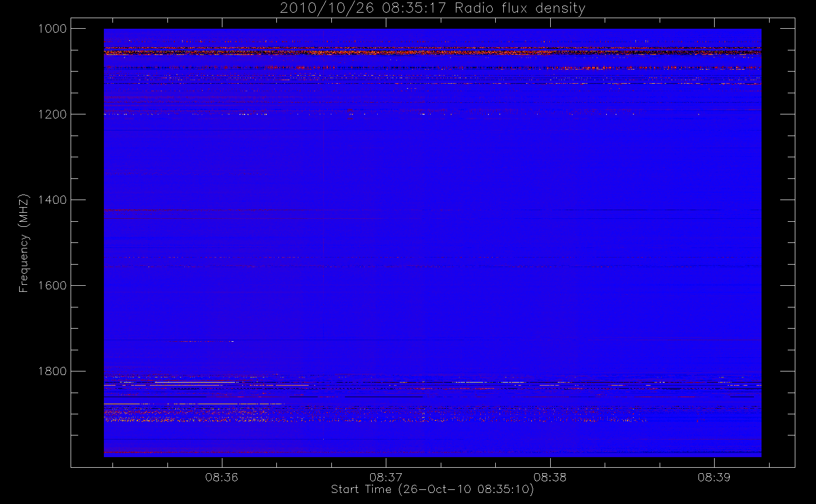The width and height of the screenshot is (816, 504).
Task: Click the 08:37 time tick label
Action: tap(386, 477)
